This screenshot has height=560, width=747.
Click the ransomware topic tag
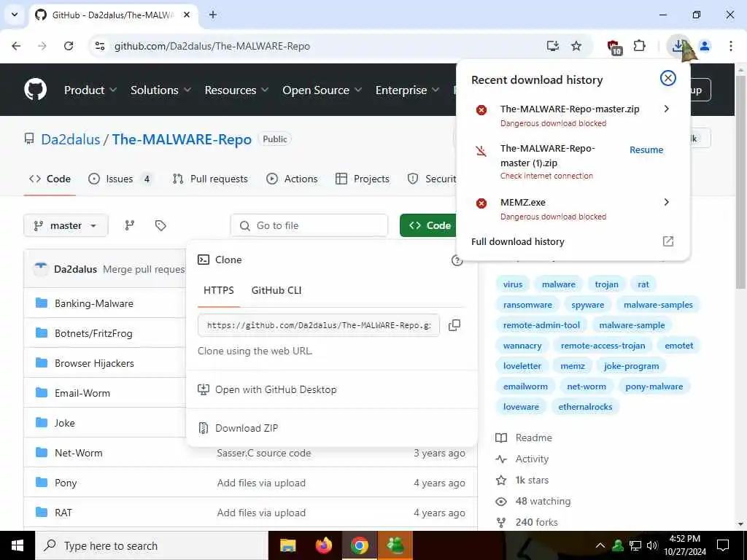coord(527,305)
